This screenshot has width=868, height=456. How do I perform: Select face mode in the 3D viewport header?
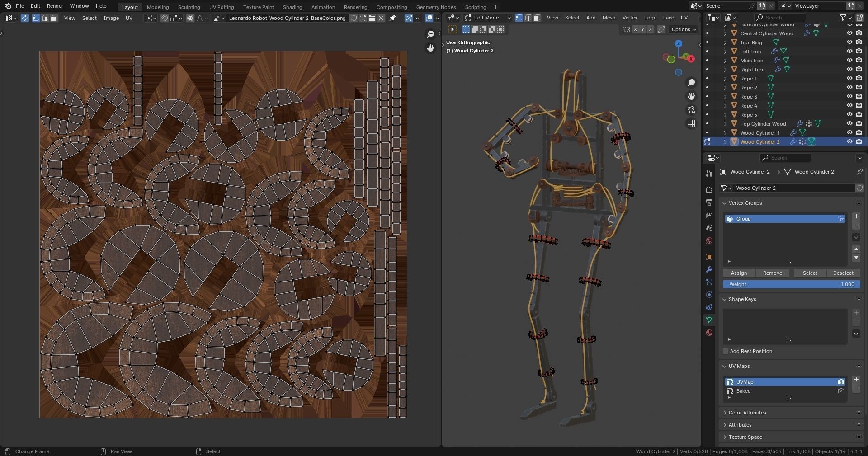(537, 18)
